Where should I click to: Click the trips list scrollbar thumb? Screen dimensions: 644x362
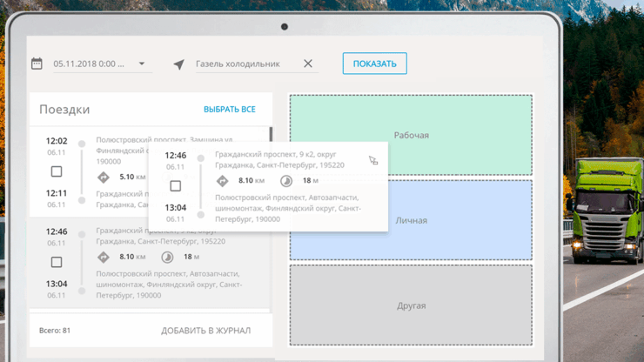pos(271,134)
